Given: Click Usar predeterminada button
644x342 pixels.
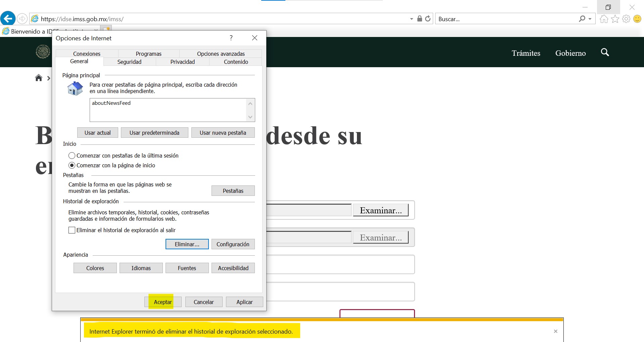Looking at the screenshot, I should pyautogui.click(x=154, y=133).
